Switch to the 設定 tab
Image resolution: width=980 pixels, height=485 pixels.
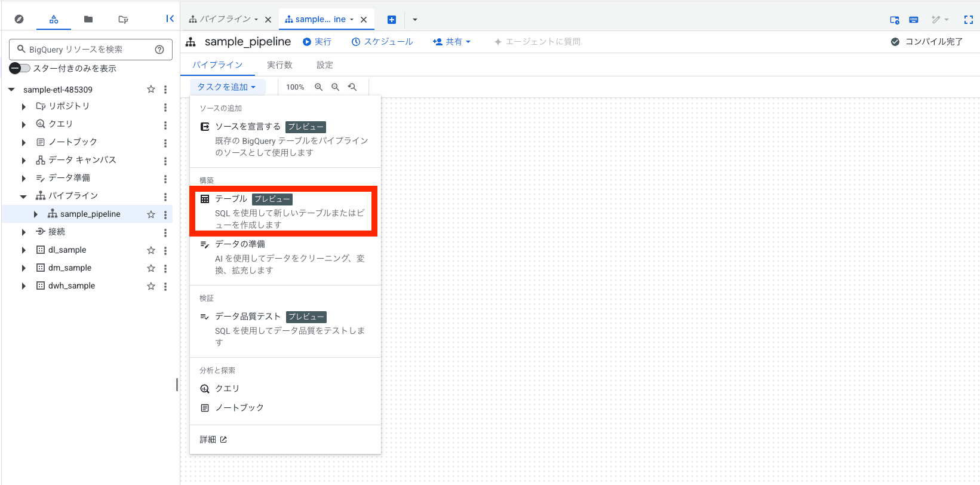(325, 65)
